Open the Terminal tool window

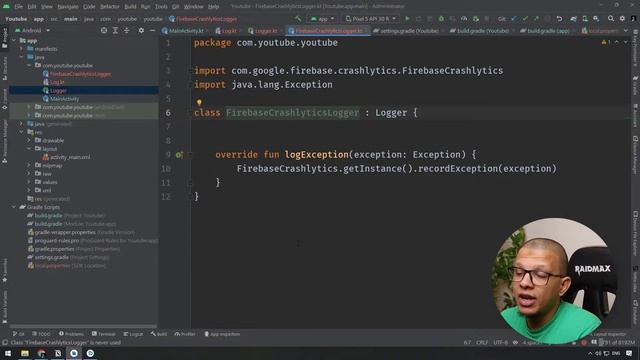(103, 334)
